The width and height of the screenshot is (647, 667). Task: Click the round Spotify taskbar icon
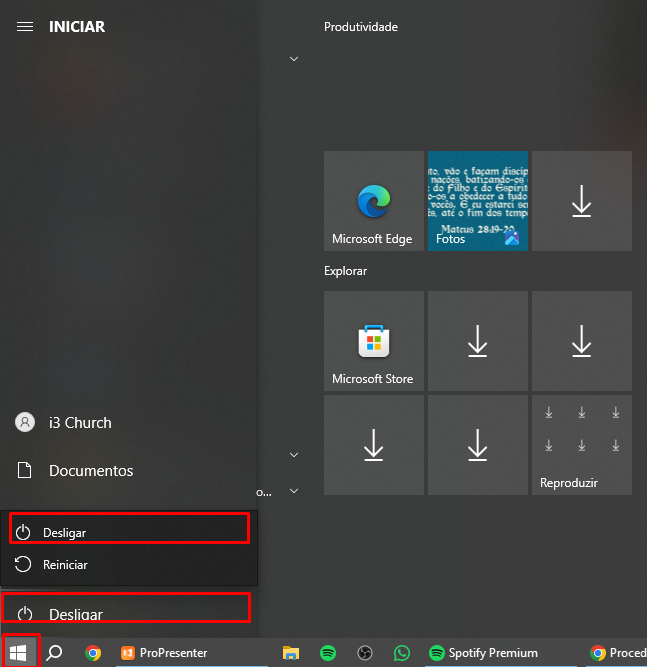pos(328,653)
